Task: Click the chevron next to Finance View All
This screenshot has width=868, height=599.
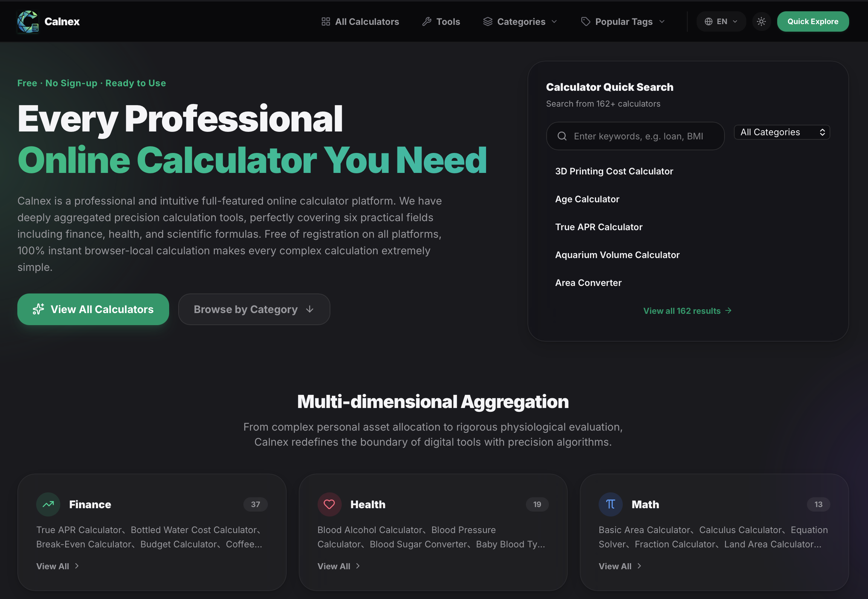Action: [77, 566]
